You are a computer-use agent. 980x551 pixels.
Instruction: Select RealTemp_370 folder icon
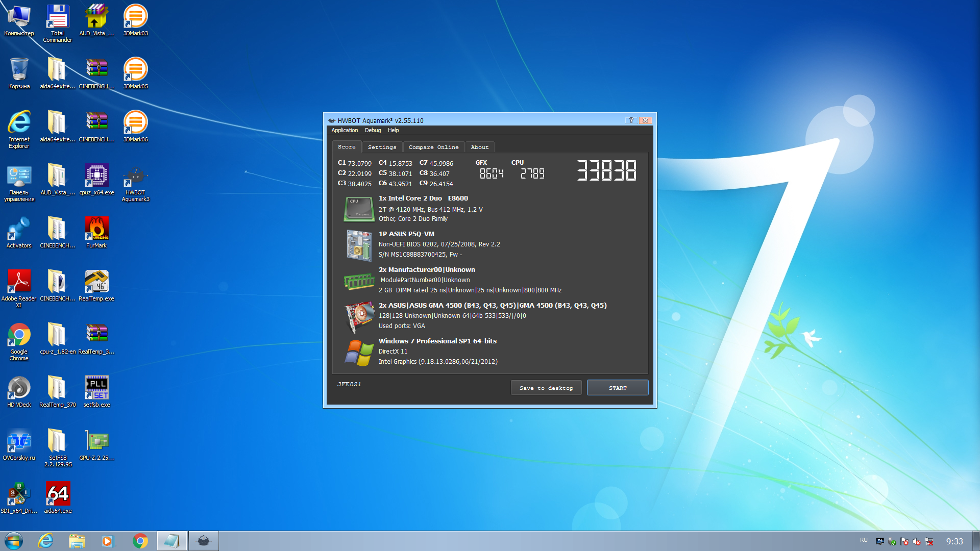pos(58,392)
